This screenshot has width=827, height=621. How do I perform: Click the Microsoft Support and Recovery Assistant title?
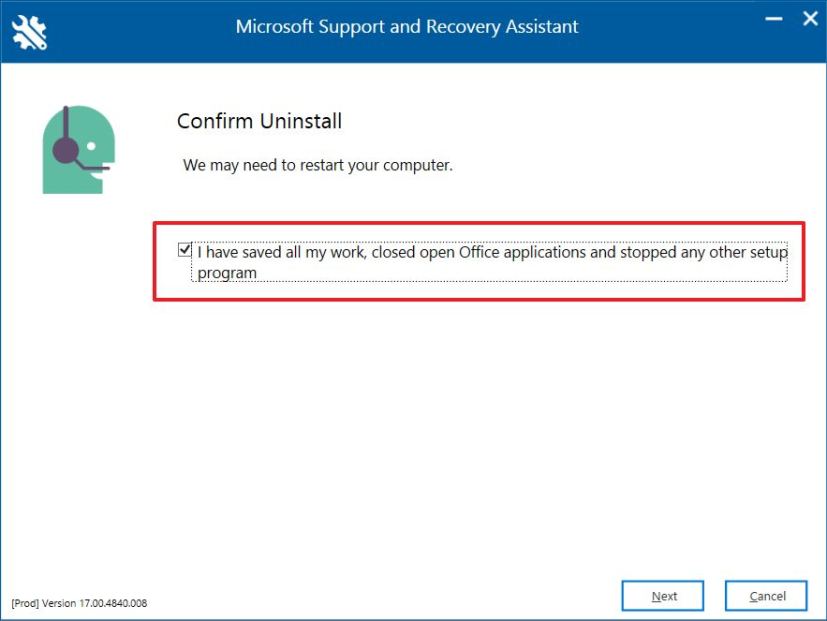[x=407, y=26]
